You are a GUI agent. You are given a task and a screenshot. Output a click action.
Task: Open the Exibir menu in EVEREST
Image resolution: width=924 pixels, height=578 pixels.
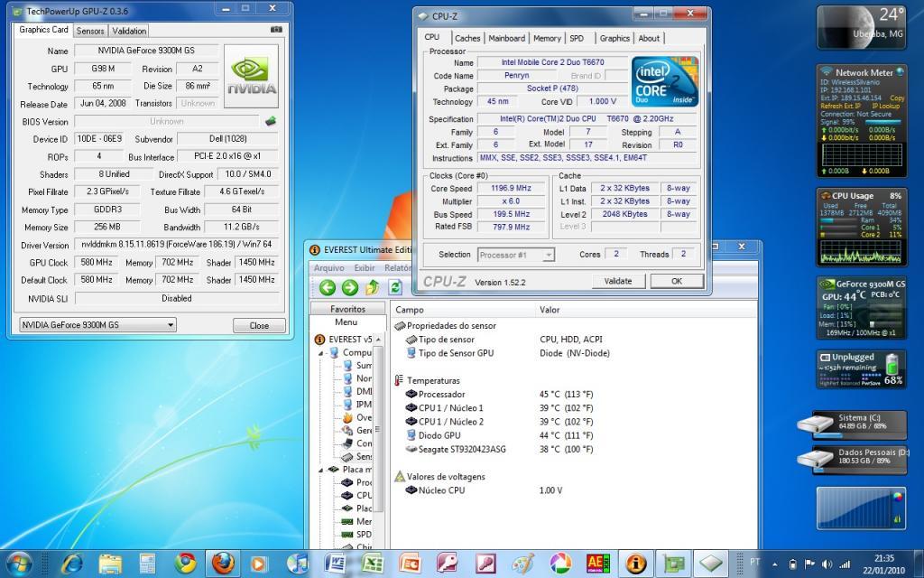(x=365, y=267)
